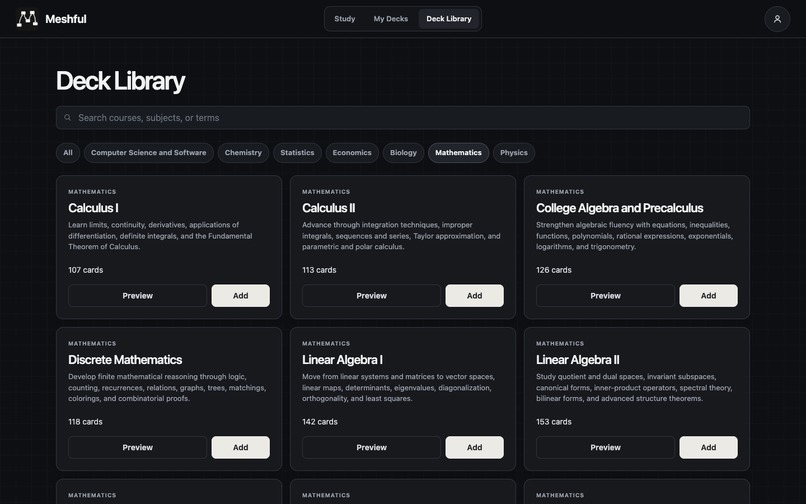Preview the Calculus I deck
This screenshot has height=504, width=806.
click(x=137, y=296)
